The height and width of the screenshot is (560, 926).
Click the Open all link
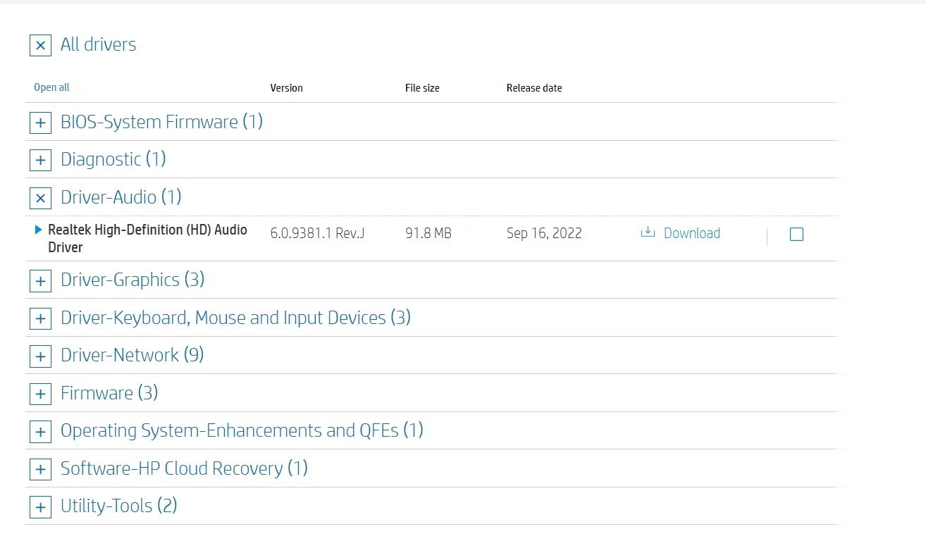click(51, 87)
